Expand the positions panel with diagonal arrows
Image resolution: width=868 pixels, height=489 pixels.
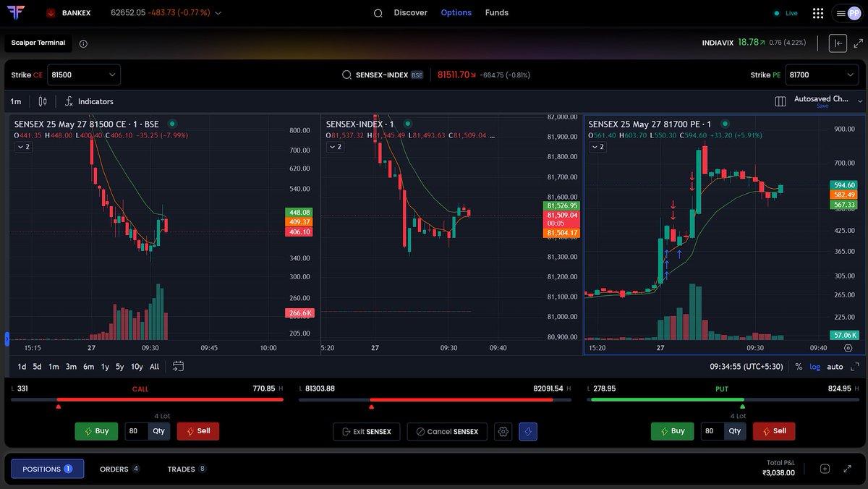tap(848, 469)
